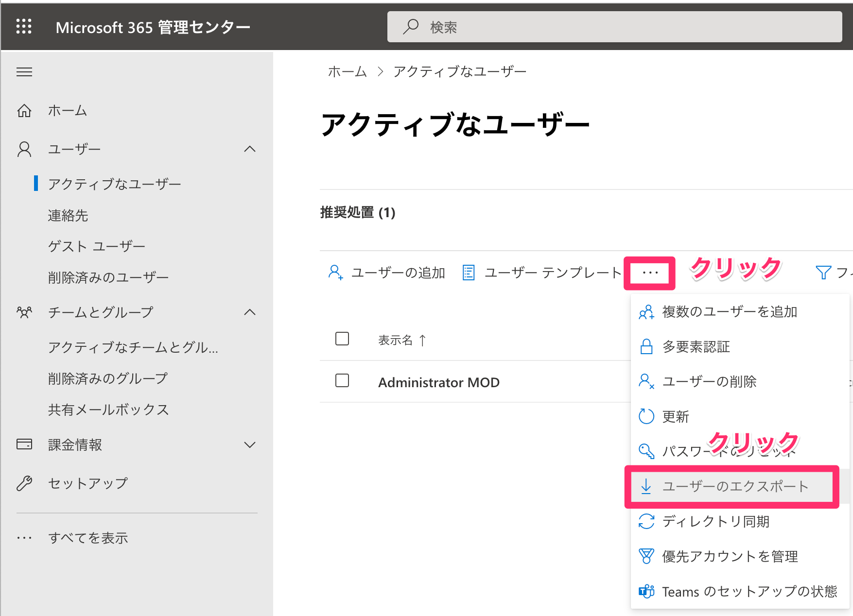Screen dimensions: 853x616
Task: Click Microsoft 365 管理センター title
Action: click(153, 27)
